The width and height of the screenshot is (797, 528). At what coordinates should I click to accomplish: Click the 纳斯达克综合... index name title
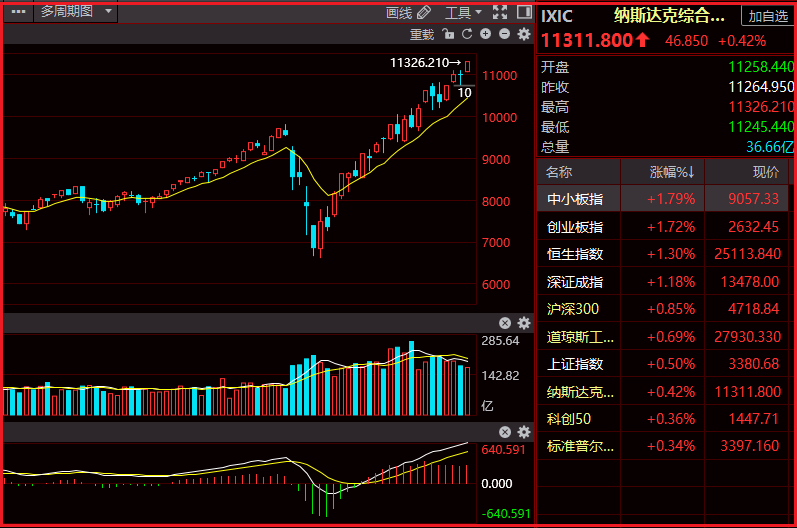[669, 16]
